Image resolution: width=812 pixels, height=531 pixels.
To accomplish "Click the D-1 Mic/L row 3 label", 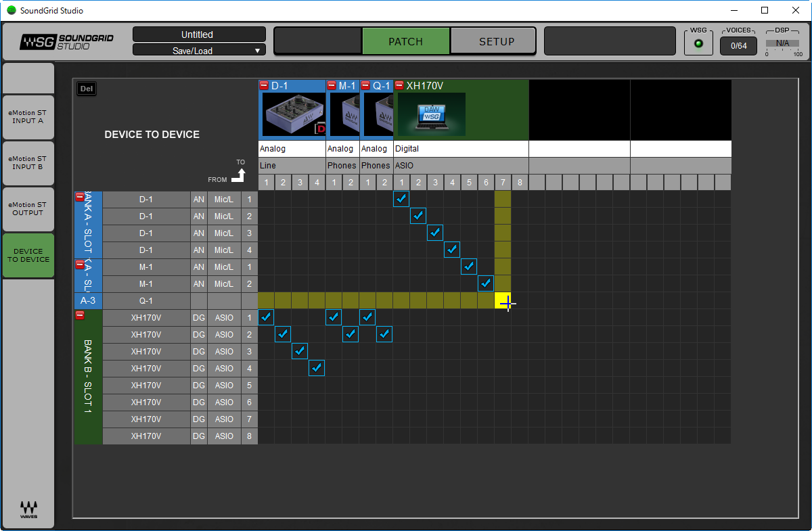I will click(224, 233).
